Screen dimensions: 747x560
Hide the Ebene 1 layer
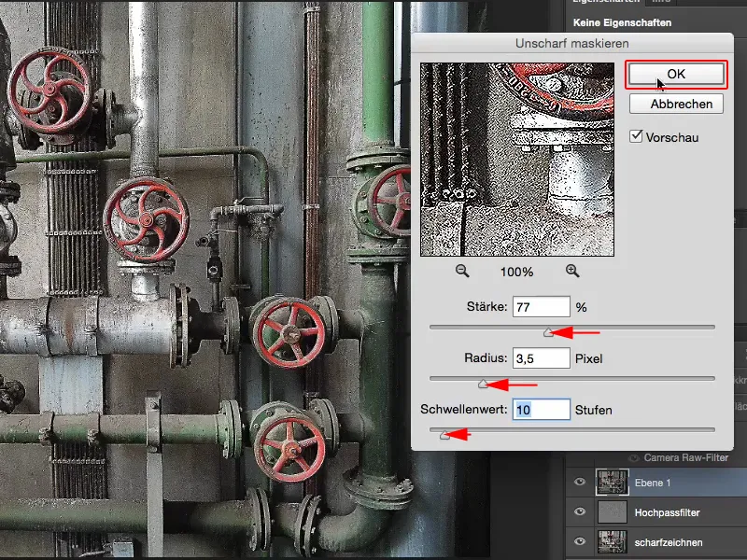click(580, 482)
